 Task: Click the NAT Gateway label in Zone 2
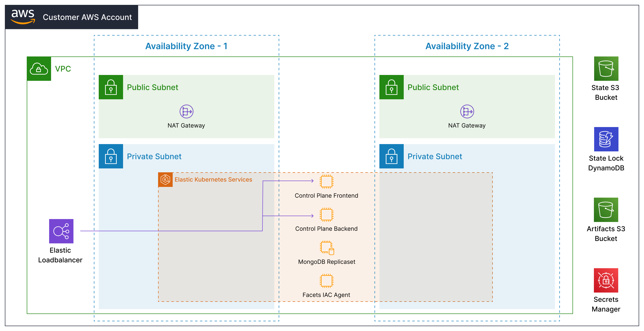point(467,126)
